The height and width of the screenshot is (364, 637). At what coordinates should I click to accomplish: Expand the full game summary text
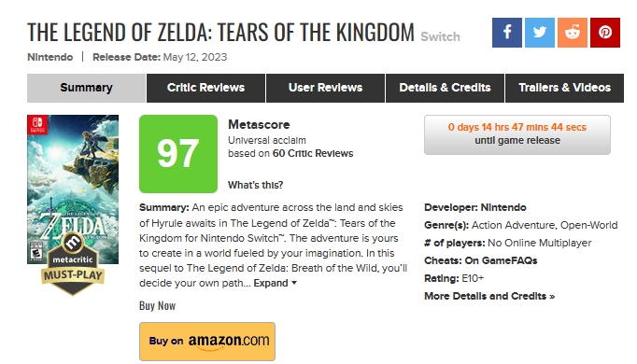tap(271, 283)
